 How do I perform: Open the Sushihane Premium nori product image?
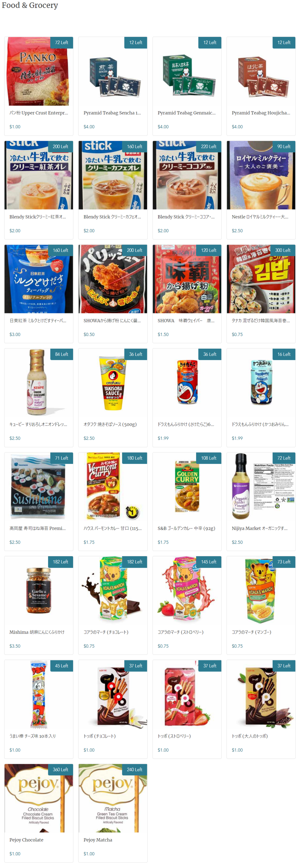(x=38, y=486)
